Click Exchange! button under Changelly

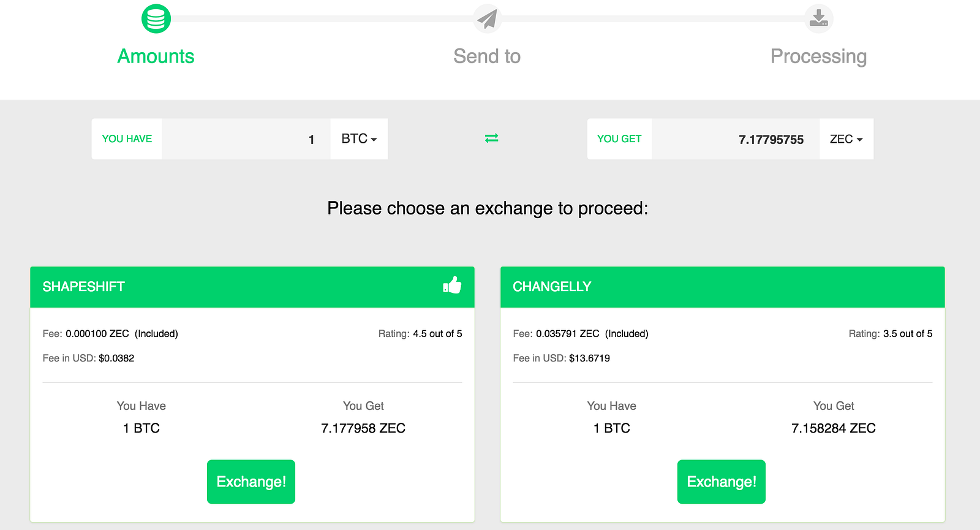(x=722, y=482)
